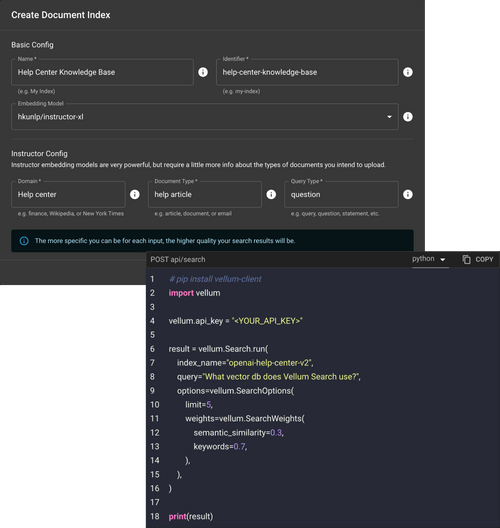Click hint 'e.g. article, document, or email'
500x528 pixels.
click(193, 213)
